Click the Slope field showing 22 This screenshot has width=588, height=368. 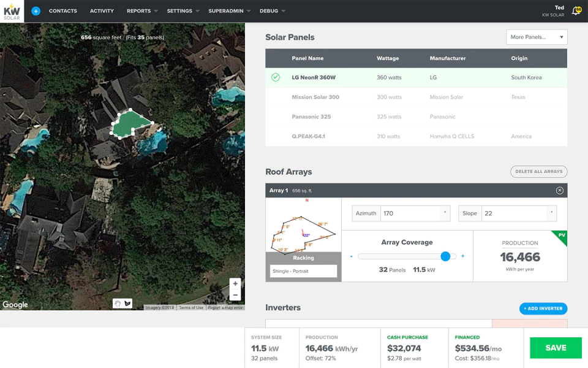(514, 213)
